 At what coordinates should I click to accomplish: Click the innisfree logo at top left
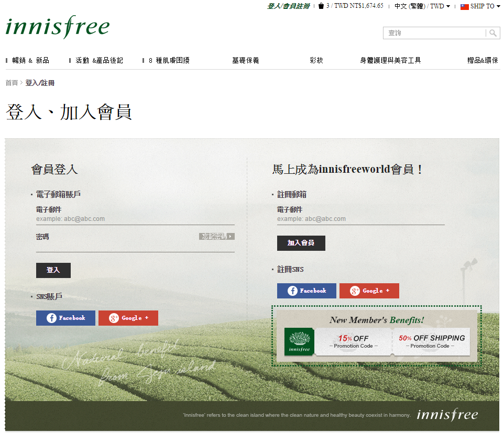point(58,27)
